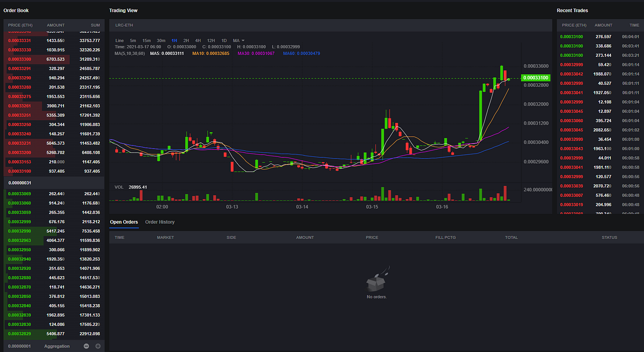Select sell order at price 0.00033261
This screenshot has height=352, width=644.
tap(54, 106)
